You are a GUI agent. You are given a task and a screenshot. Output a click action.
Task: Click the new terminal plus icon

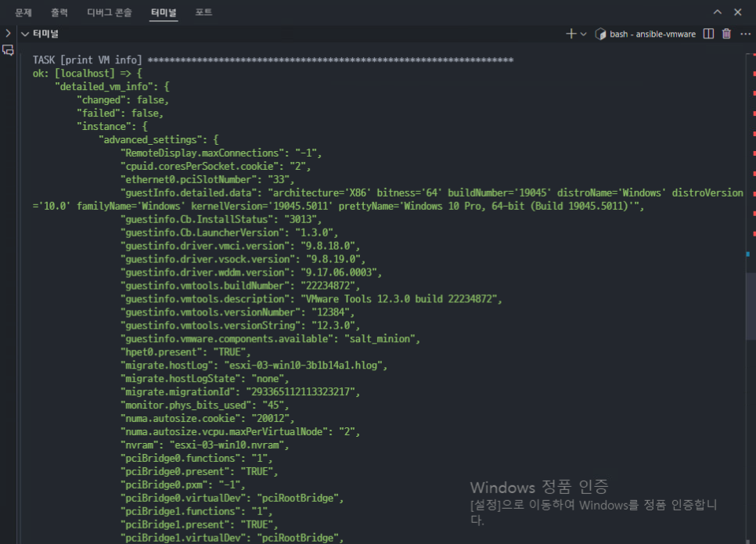571,34
